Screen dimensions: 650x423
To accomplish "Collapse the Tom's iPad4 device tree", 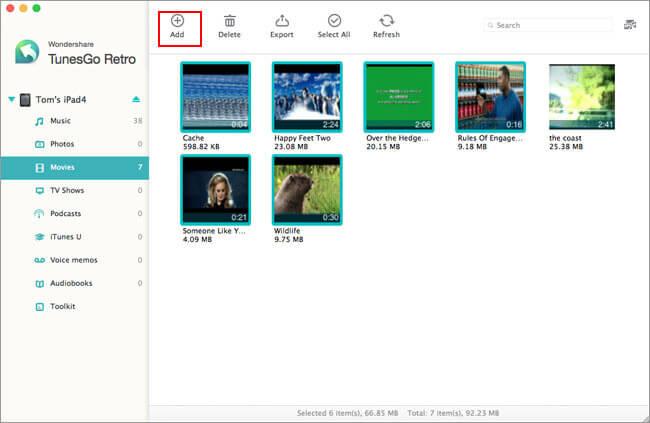I will point(12,99).
